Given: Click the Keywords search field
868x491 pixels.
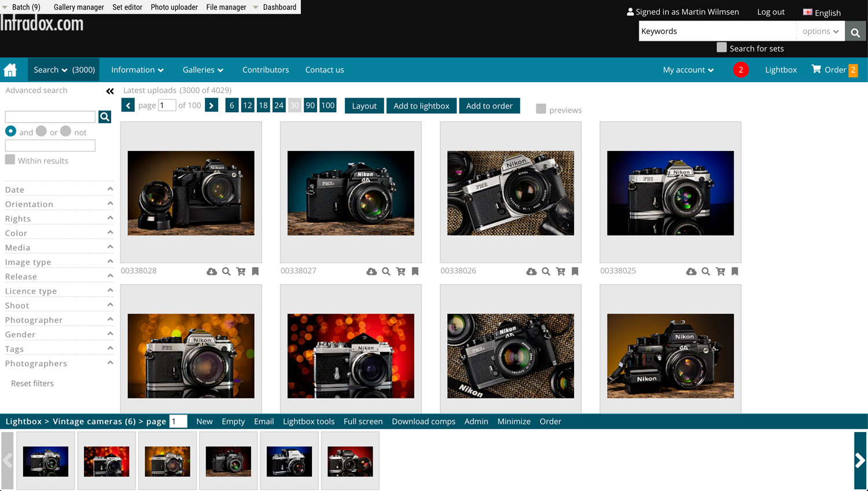Looking at the screenshot, I should coord(718,31).
